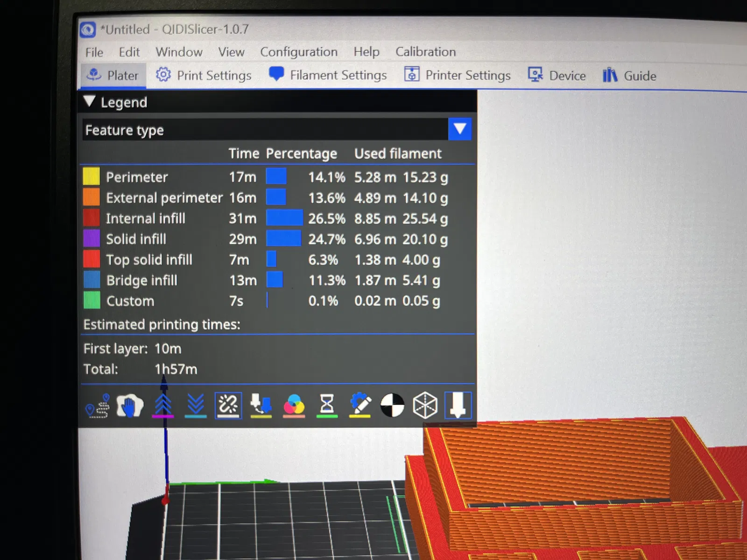Viewport: 747px width, 560px height.
Task: Click the "Estimated printing times:" heading
Action: point(162,324)
